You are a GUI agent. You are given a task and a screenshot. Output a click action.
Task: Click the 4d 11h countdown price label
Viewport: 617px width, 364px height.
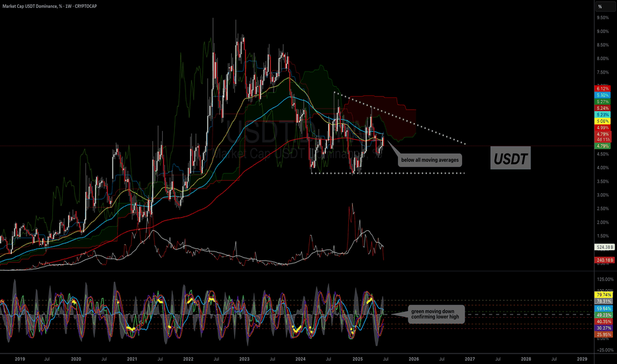pyautogui.click(x=603, y=139)
